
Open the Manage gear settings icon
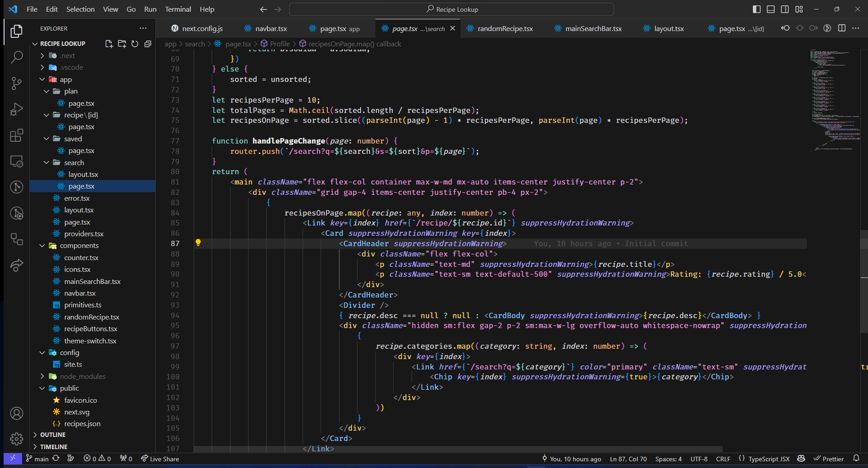[17, 438]
